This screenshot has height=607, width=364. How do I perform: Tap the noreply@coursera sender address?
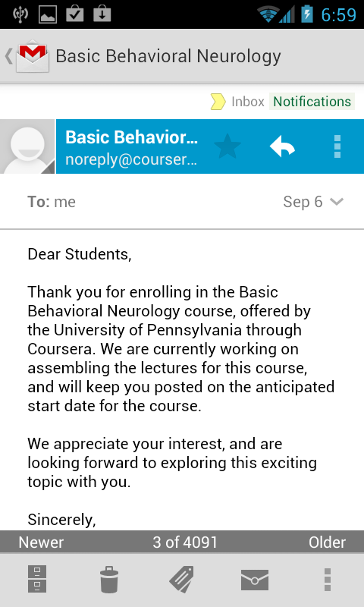[131, 159]
